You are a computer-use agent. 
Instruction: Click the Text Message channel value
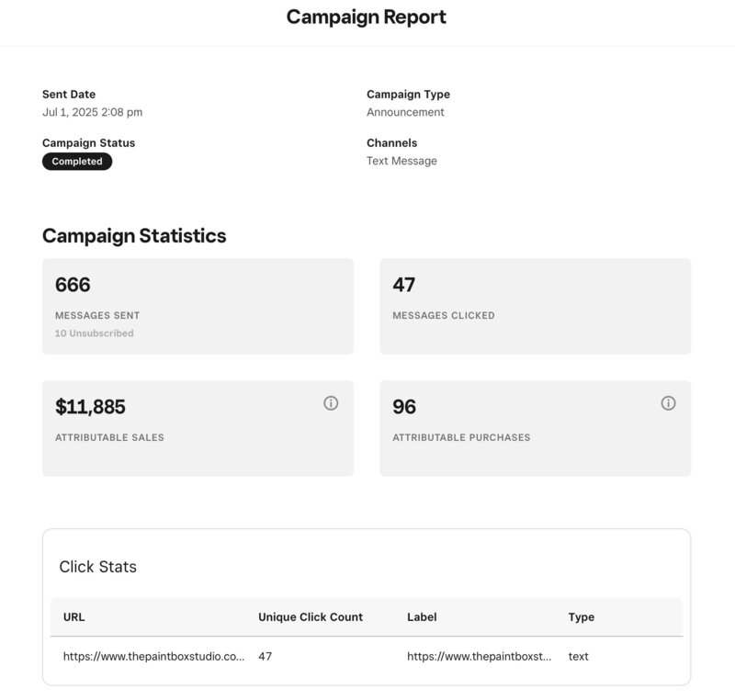pyautogui.click(x=401, y=161)
